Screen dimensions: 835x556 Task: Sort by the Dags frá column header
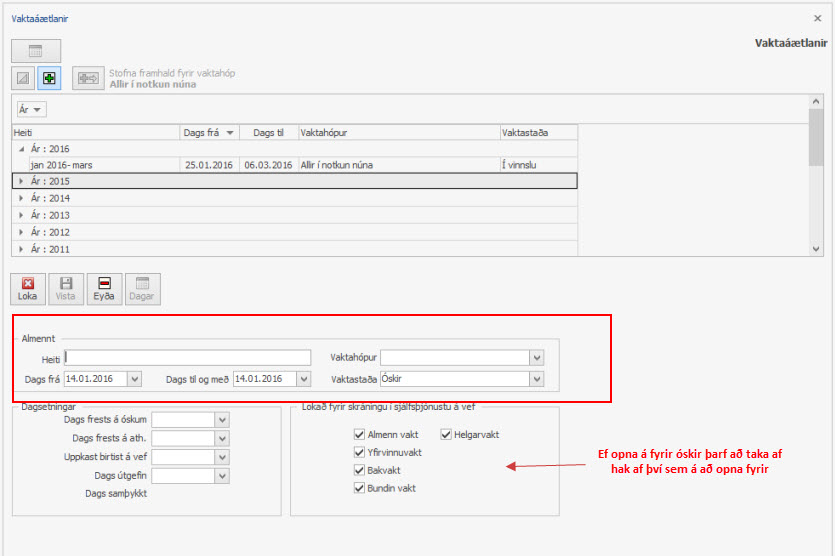(209, 133)
